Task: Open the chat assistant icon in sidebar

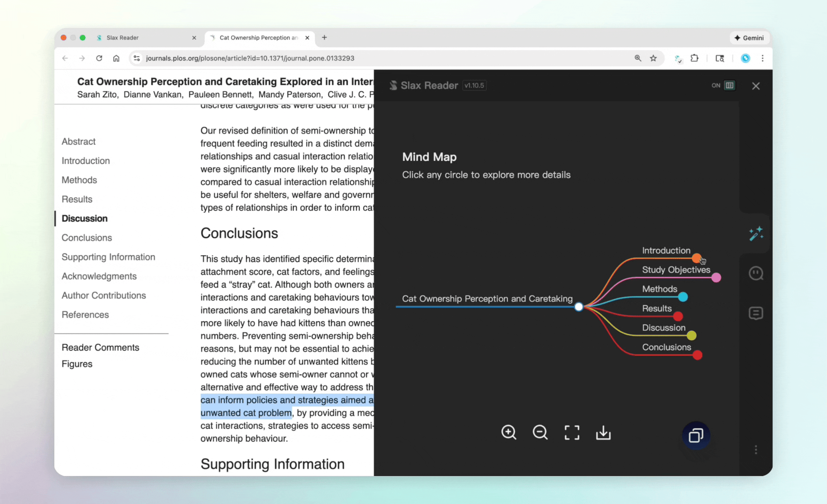Action: click(x=756, y=273)
